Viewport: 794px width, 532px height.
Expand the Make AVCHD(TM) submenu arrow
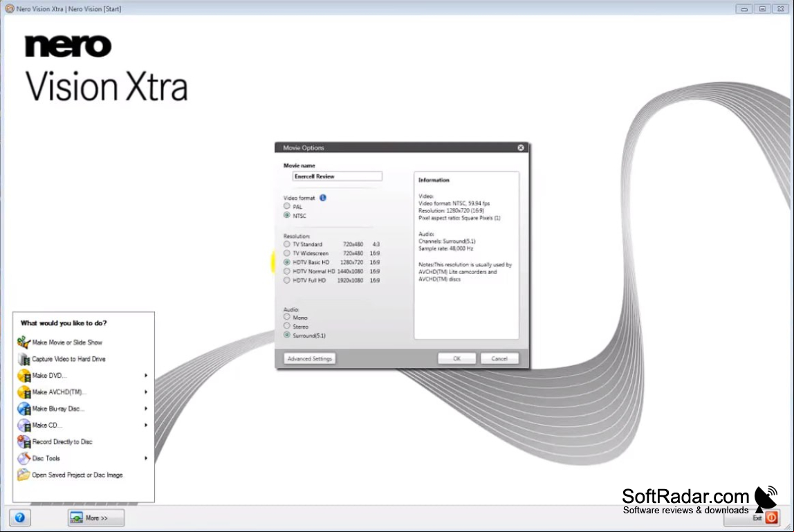click(x=146, y=392)
